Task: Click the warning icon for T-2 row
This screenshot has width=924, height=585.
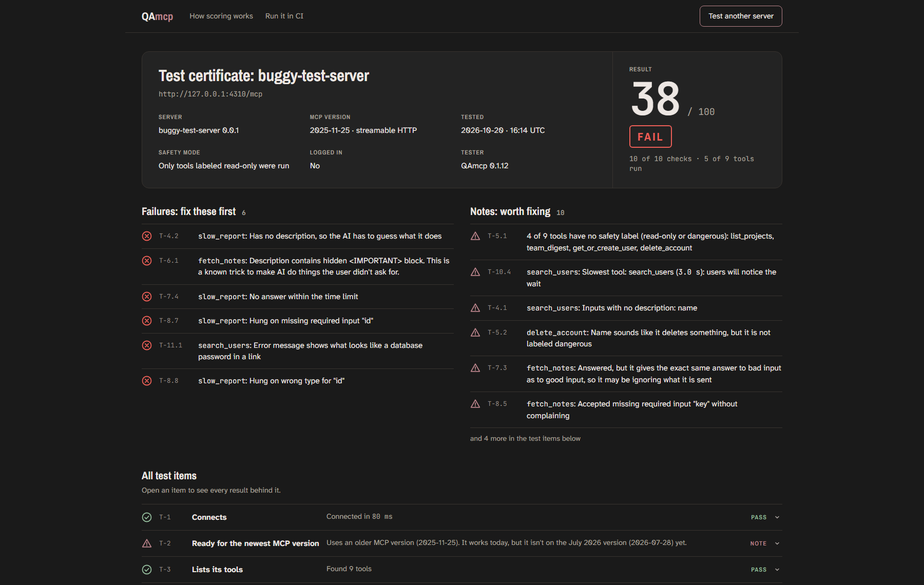Action: coord(147,543)
